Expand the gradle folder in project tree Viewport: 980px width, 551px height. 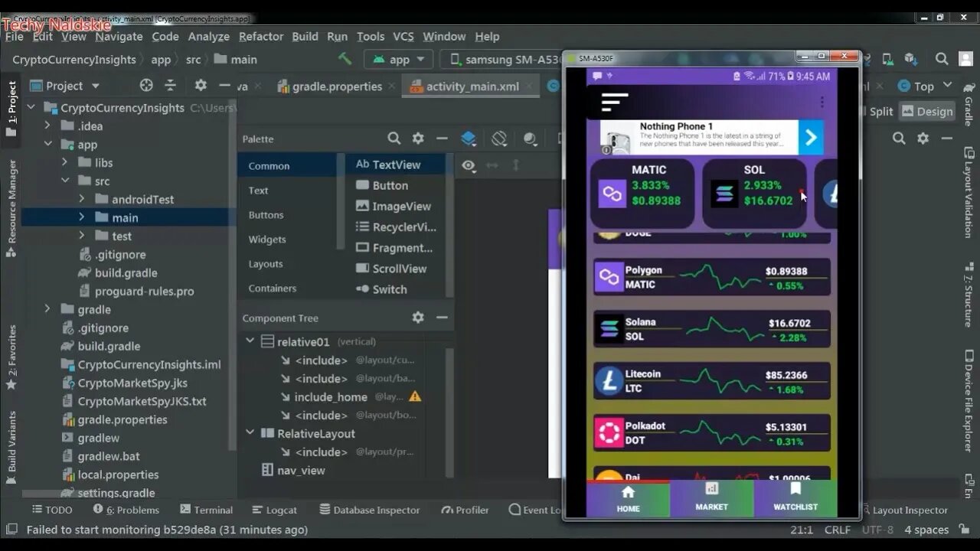(47, 309)
